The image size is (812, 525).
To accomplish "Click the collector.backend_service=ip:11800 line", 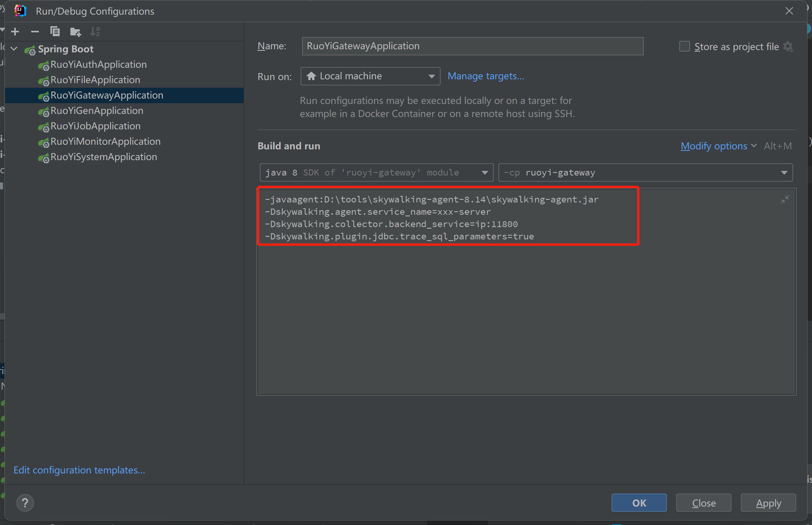I will tap(391, 224).
